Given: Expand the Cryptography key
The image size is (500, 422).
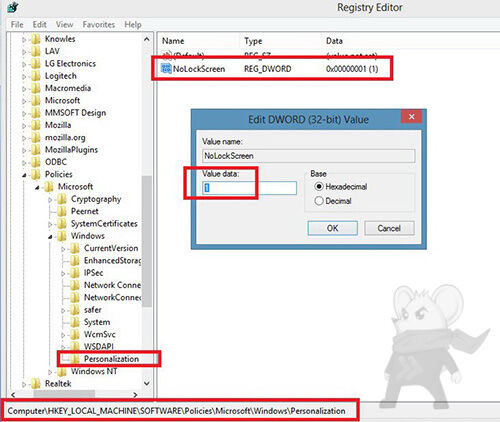Looking at the screenshot, I should pos(50,200).
